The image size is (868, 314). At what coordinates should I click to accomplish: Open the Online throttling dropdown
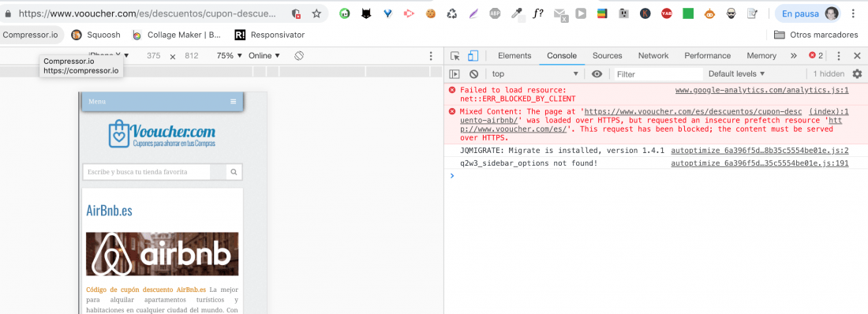264,56
